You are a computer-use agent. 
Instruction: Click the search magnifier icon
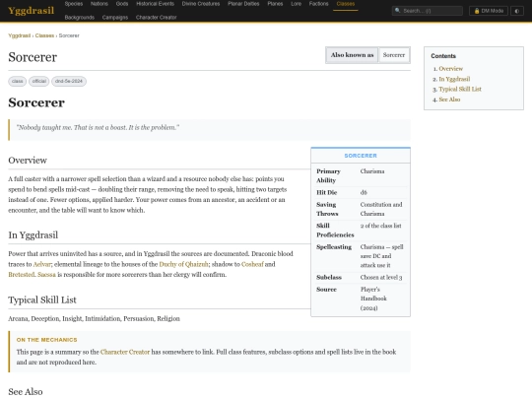(x=398, y=11)
